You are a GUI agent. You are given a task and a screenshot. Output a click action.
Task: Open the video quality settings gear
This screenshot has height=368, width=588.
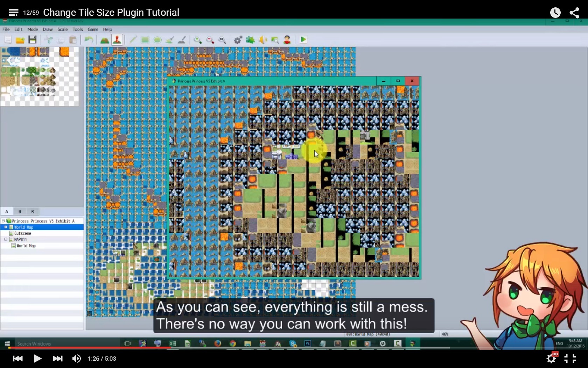(551, 358)
